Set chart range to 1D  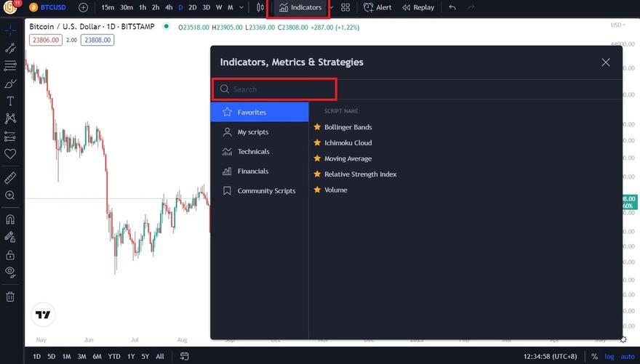tap(37, 356)
